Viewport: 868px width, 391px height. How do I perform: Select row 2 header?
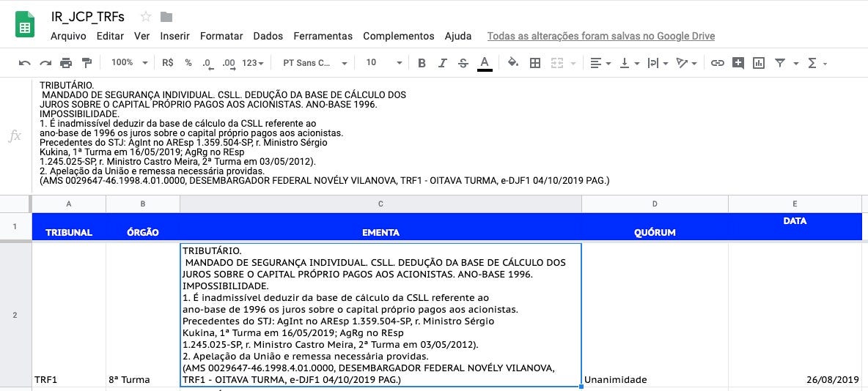[15, 316]
